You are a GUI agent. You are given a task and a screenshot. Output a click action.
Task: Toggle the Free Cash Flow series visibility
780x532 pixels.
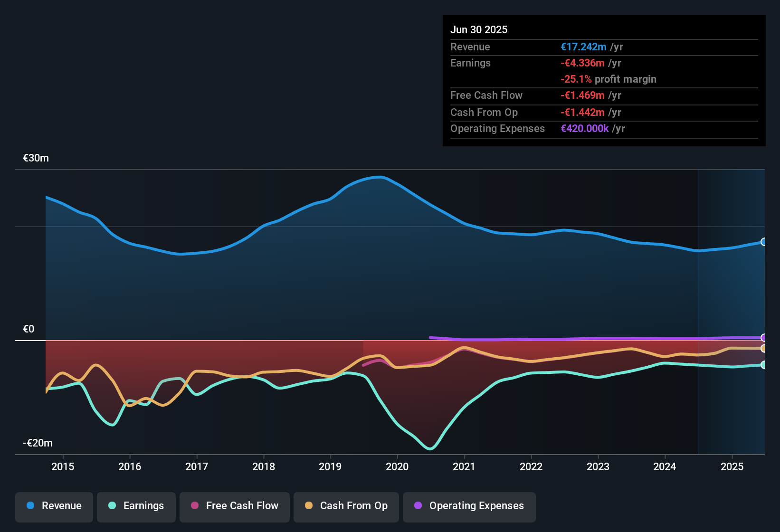(x=234, y=506)
